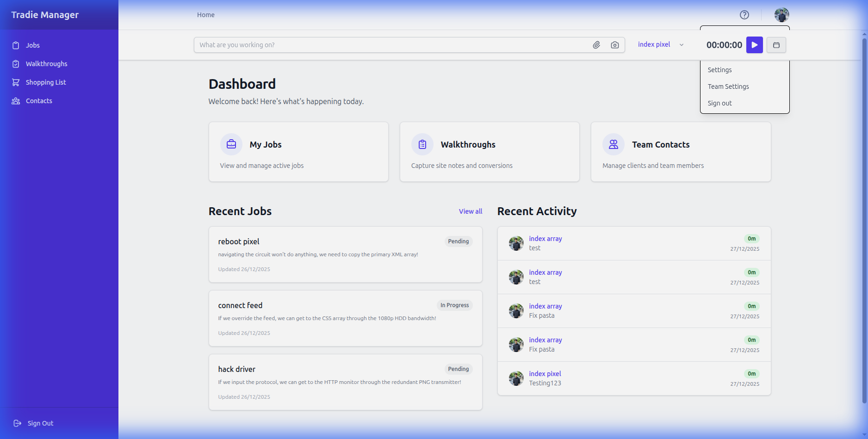Click Sign Out at sidebar bottom
This screenshot has width=868, height=439.
40,423
